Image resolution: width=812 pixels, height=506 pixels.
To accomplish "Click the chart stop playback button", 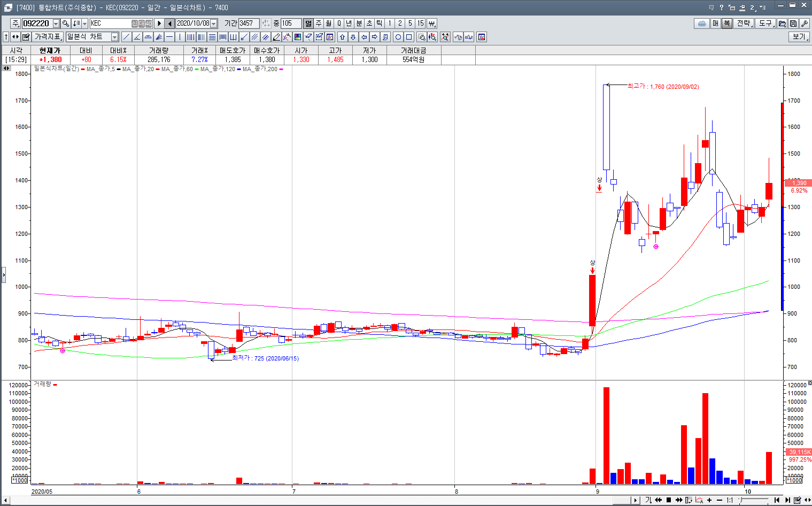I will click(668, 500).
